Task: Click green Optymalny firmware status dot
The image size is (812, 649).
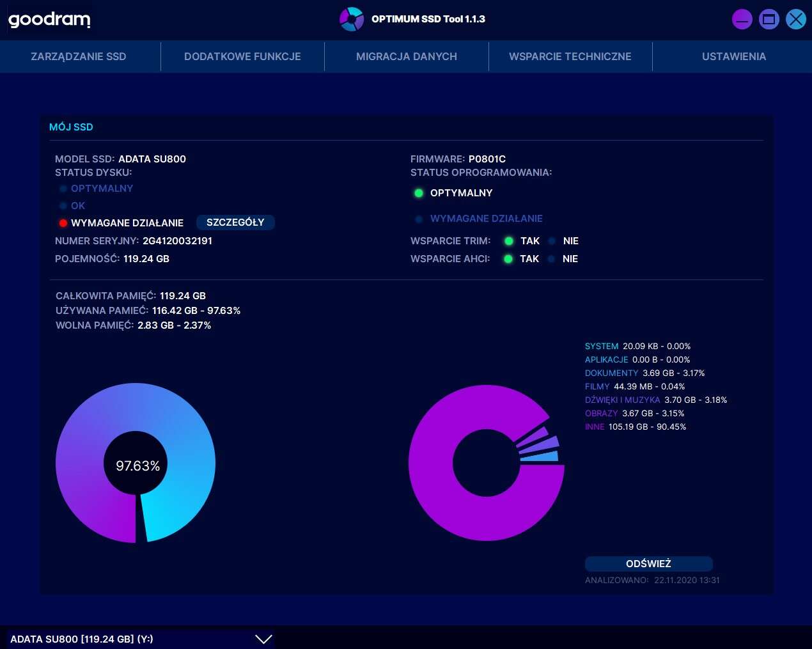Action: click(419, 193)
